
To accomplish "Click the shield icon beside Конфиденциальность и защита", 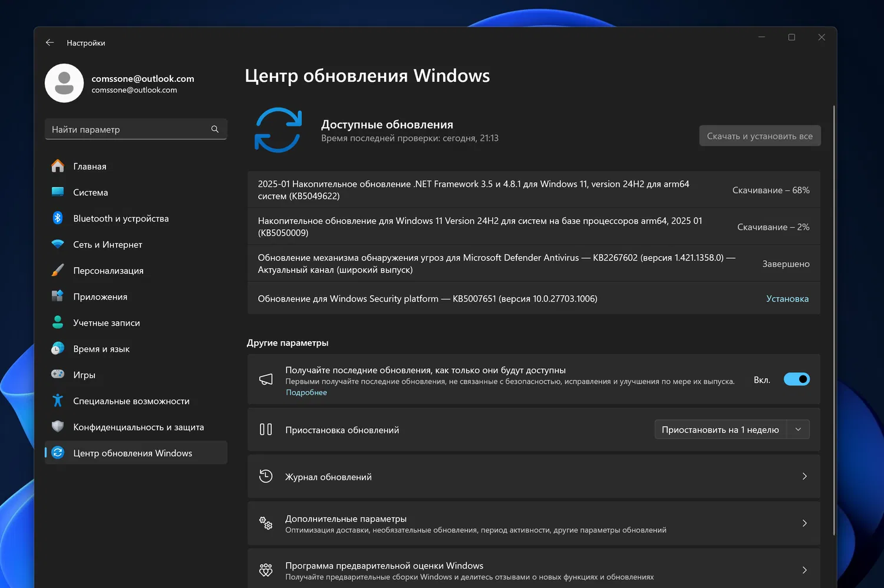I will click(58, 427).
